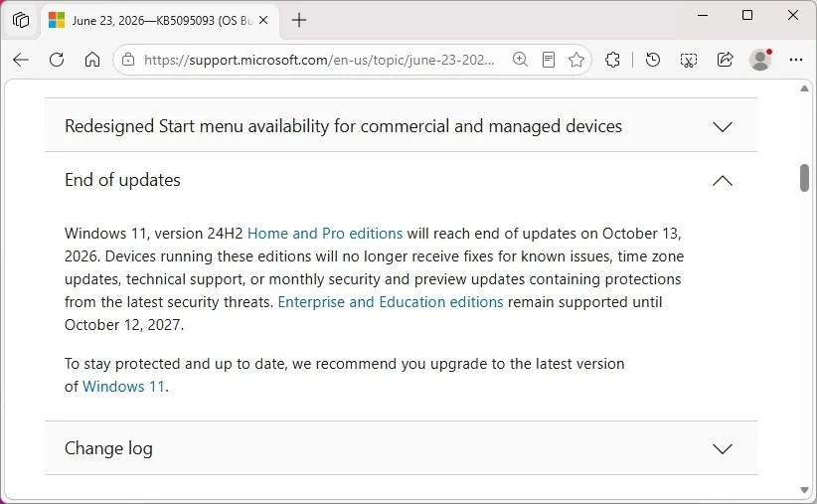The height and width of the screenshot is (504, 817).
Task: Expand Redesigned Start menu availability section
Action: click(401, 126)
